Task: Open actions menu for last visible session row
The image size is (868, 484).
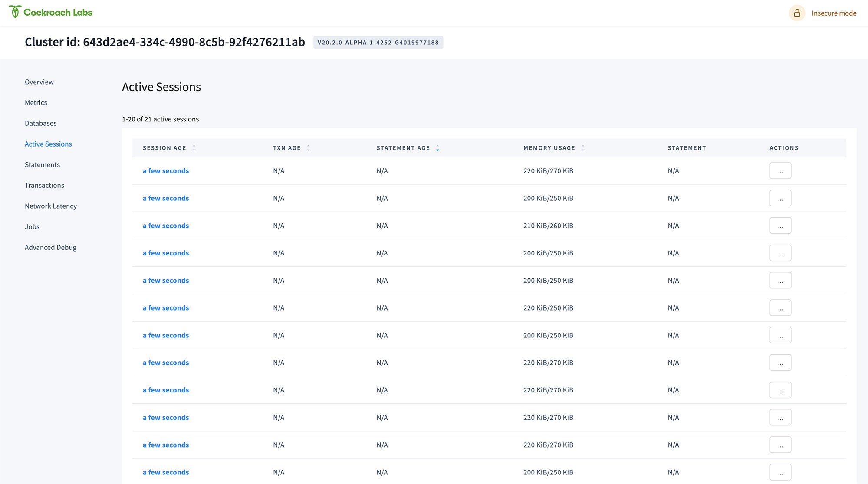Action: pos(780,472)
